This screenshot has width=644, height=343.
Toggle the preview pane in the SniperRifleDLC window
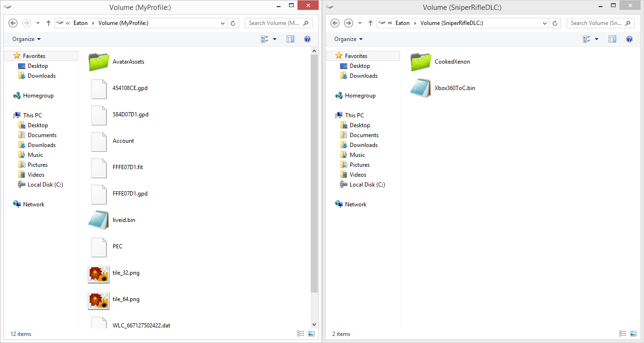(612, 39)
